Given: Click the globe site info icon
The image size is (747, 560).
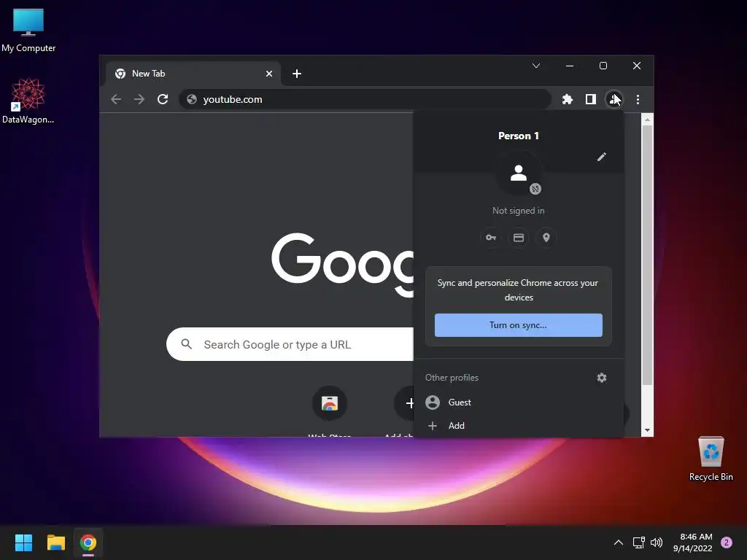Looking at the screenshot, I should click(192, 99).
